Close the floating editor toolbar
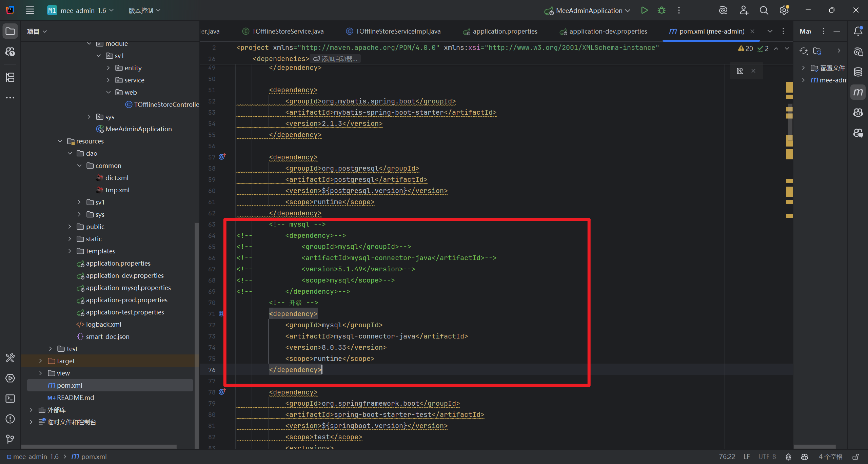This screenshot has width=868, height=464. [x=753, y=71]
